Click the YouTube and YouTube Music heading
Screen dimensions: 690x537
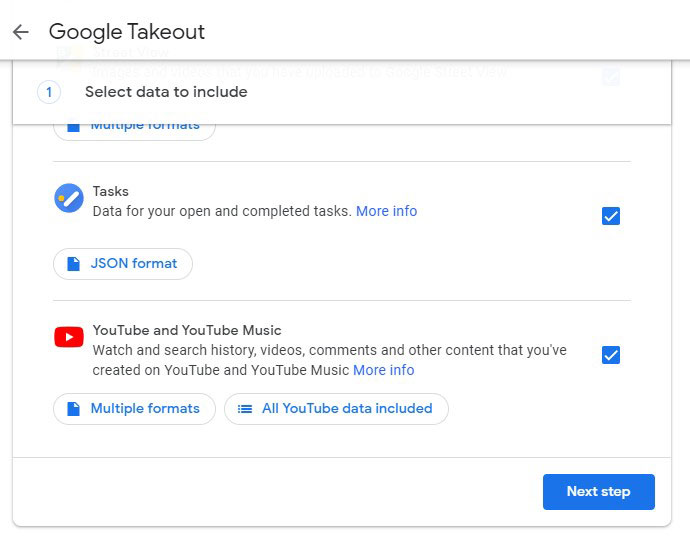pos(187,330)
